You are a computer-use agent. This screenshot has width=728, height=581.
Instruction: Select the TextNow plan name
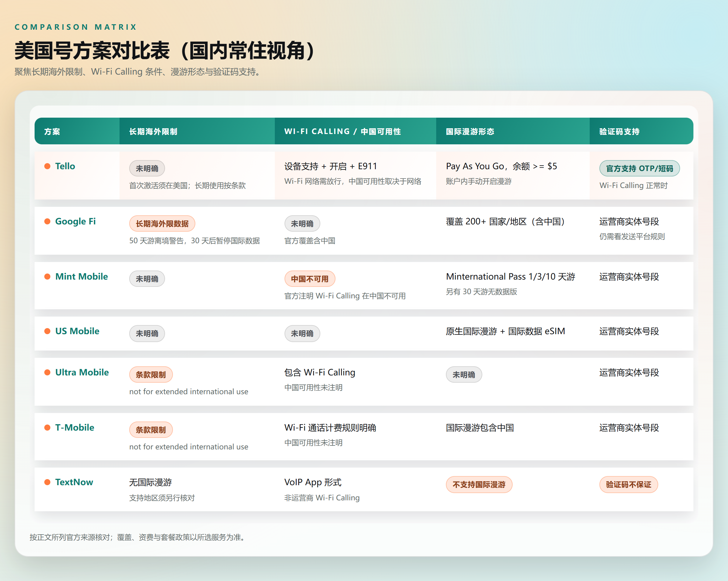click(74, 482)
